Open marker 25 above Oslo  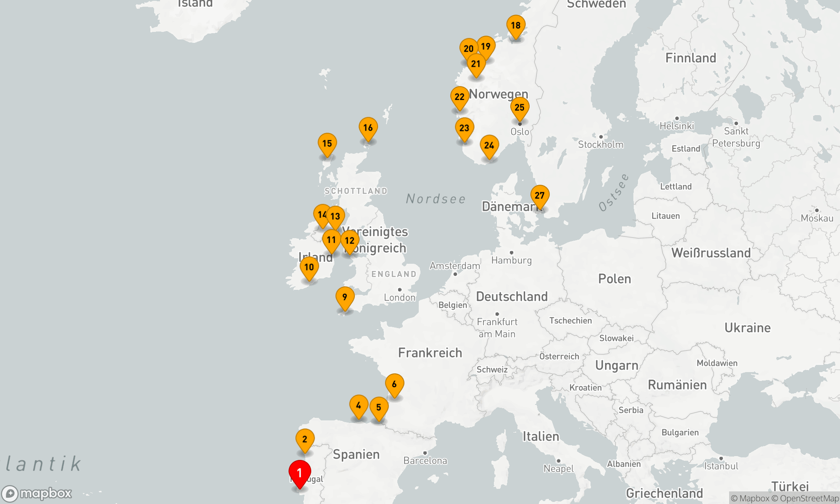coord(520,109)
